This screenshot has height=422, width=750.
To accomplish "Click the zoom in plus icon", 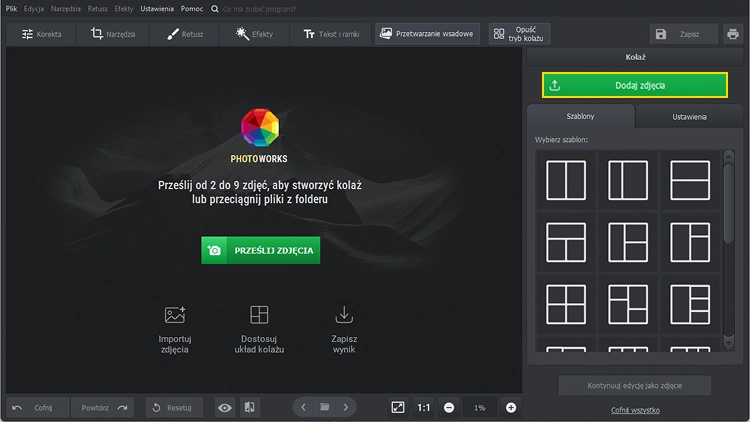I will click(511, 407).
